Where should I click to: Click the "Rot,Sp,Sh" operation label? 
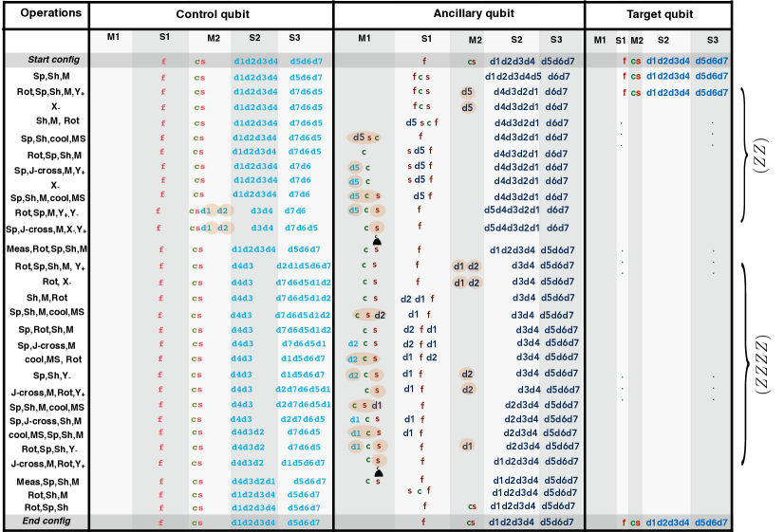pyautogui.click(x=47, y=507)
